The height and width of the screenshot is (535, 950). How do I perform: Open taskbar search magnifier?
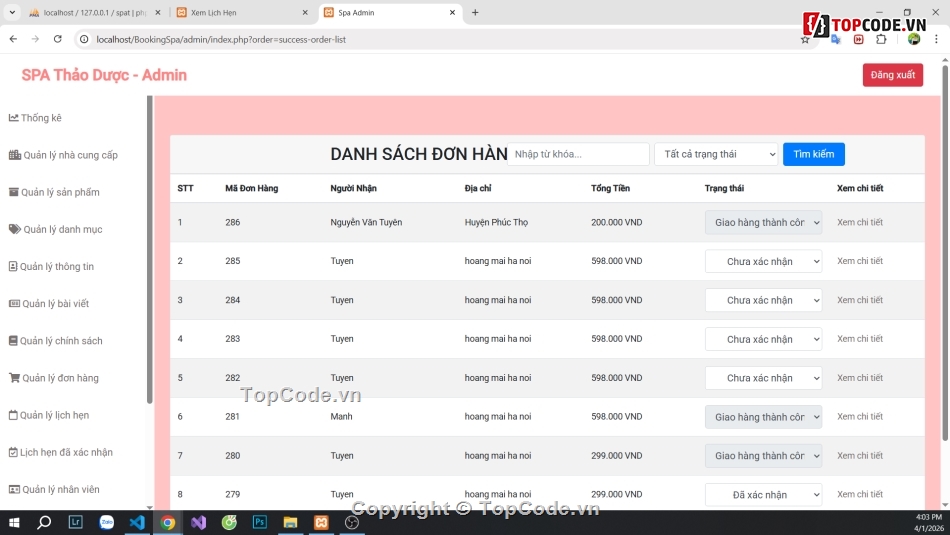44,522
